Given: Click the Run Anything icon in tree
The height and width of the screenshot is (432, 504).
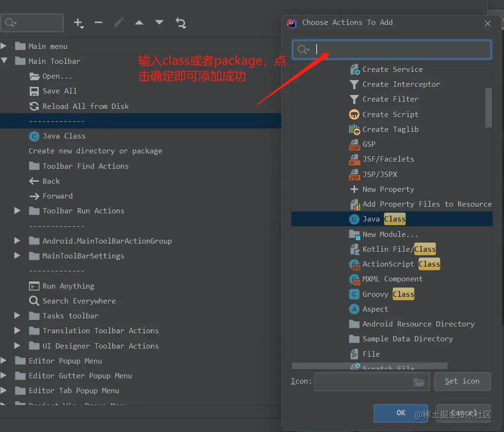Looking at the screenshot, I should coord(34,286).
